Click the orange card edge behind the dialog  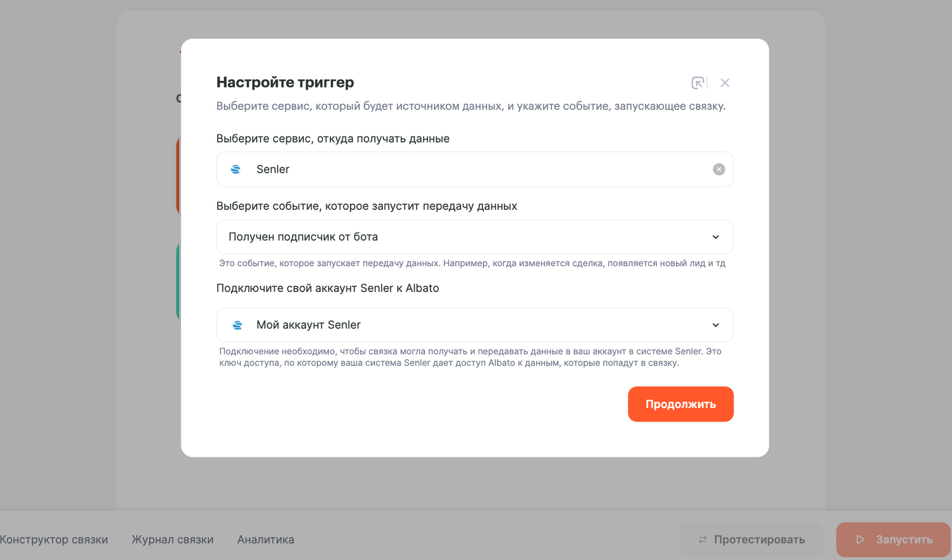178,176
